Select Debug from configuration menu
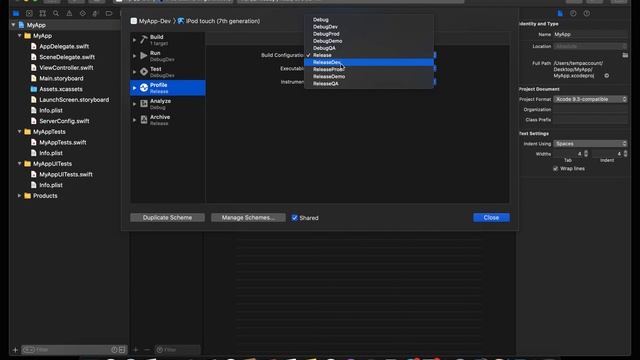This screenshot has height=360, width=640. pyautogui.click(x=369, y=20)
